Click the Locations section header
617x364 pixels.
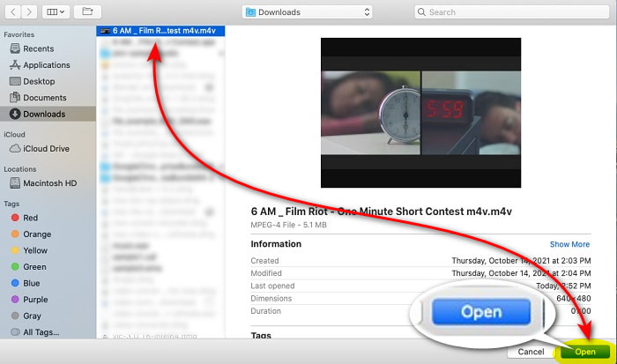pyautogui.click(x=20, y=169)
